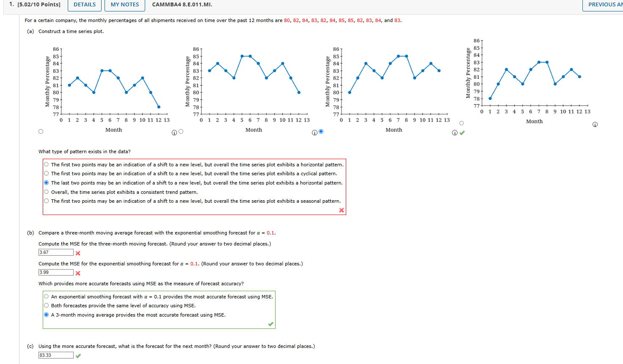623x364 pixels.
Task: Click green checkmark in forecast accuracy box
Action: 271,324
